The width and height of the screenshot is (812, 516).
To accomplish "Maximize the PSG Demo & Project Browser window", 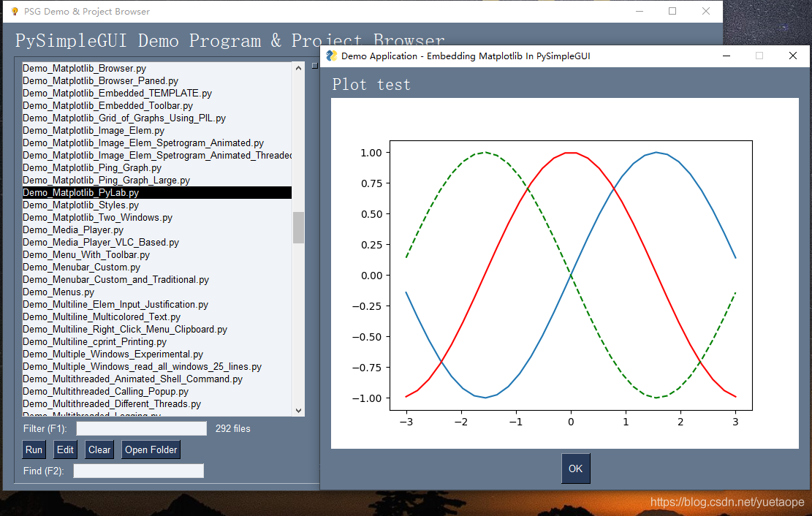I will (x=672, y=12).
